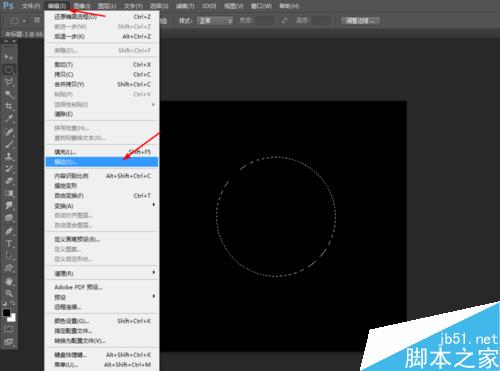Open the 样式 style dropdown

pyautogui.click(x=215, y=21)
